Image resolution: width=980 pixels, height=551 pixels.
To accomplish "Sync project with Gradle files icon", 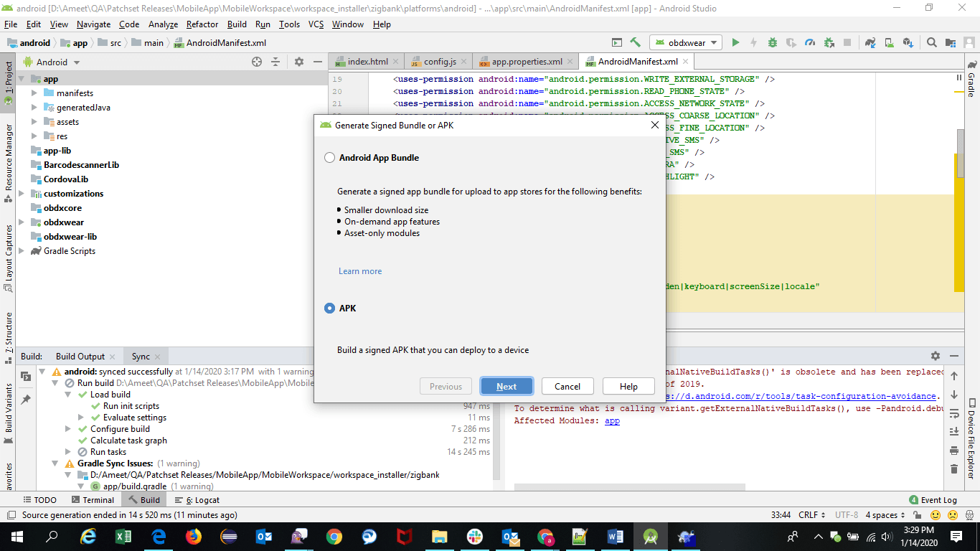I will pyautogui.click(x=870, y=42).
